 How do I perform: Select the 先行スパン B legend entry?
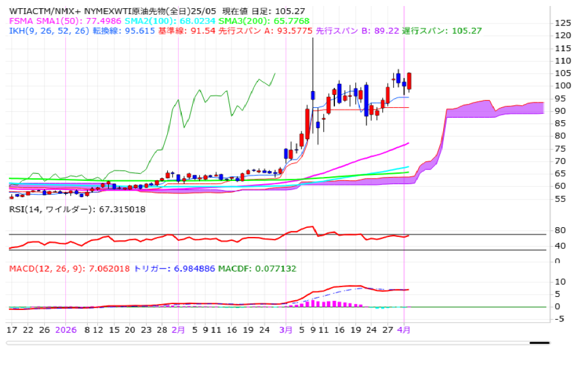358,31
